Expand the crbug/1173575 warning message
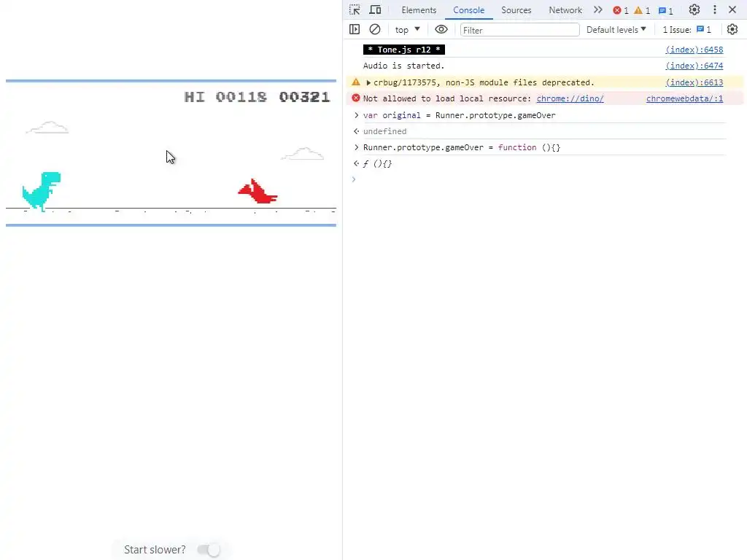Screen dimensions: 747x560 [368, 82]
